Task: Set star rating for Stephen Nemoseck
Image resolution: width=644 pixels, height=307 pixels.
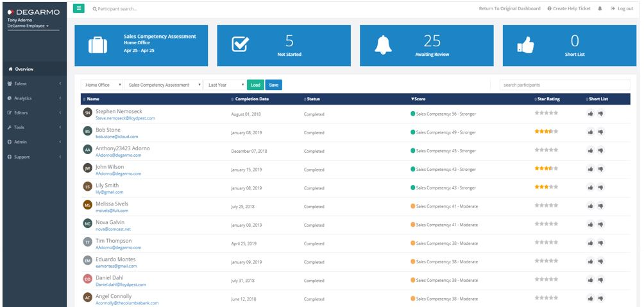Action: [547, 113]
